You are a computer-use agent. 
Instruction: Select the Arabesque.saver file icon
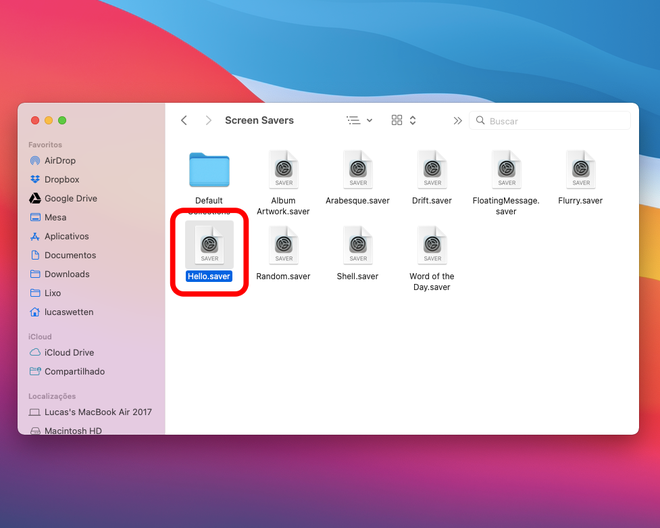(358, 169)
